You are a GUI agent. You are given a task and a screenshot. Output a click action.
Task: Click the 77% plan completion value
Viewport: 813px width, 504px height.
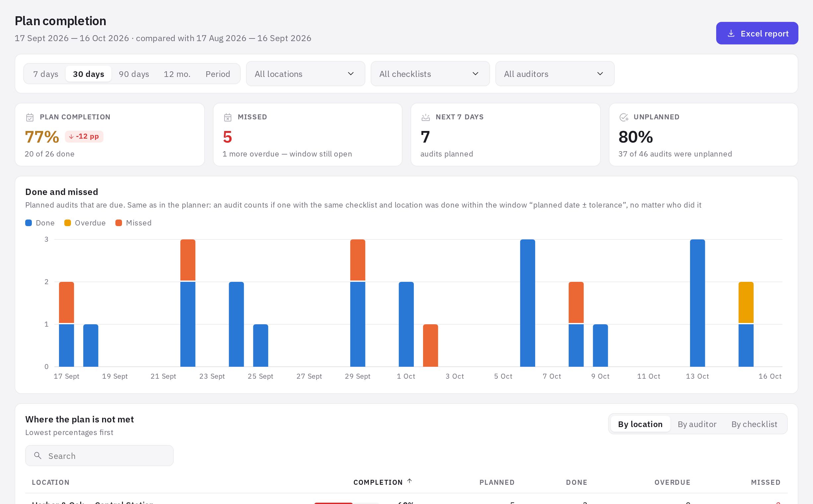(x=42, y=137)
